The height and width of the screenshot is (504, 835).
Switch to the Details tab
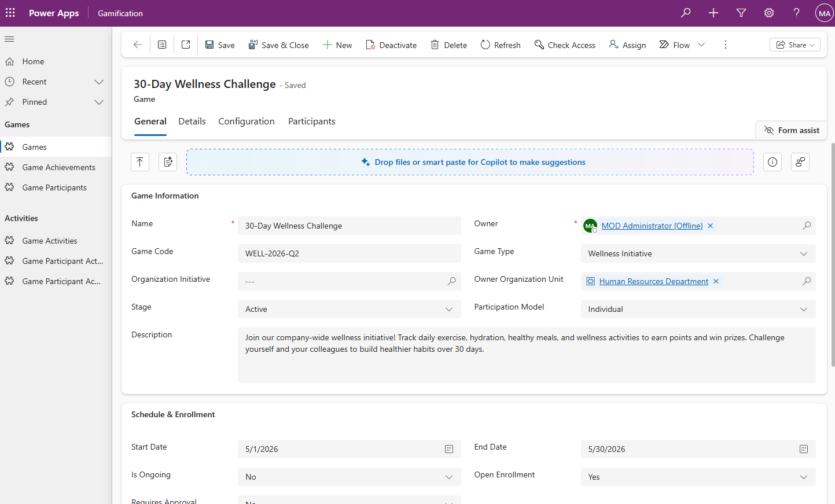192,122
